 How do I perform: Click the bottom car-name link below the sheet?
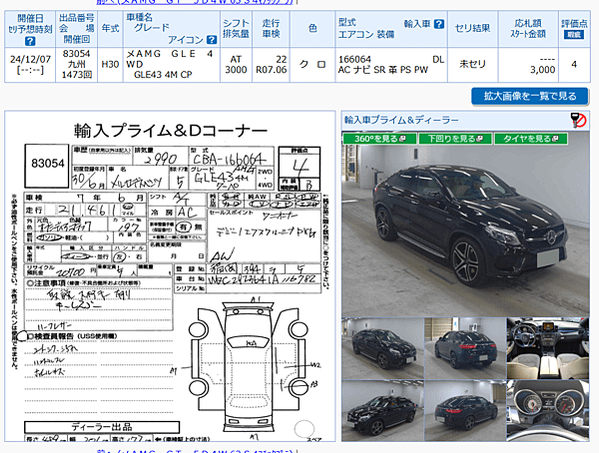(195, 451)
